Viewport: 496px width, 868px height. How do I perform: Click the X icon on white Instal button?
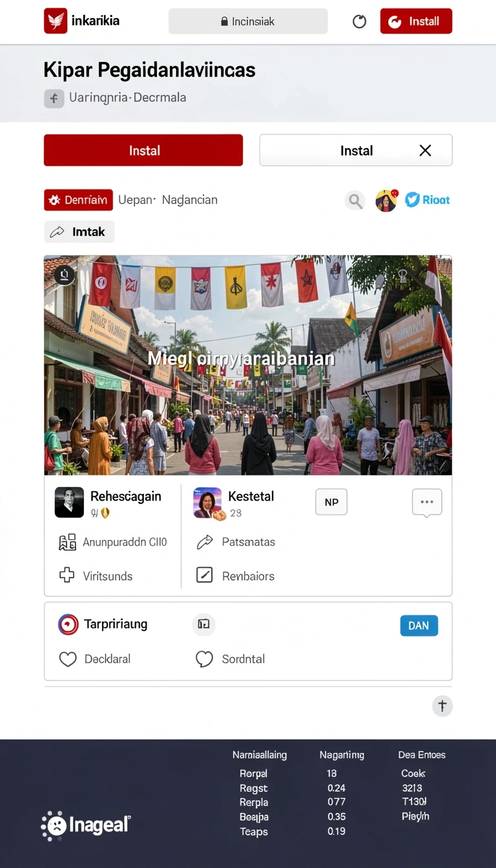coord(425,150)
